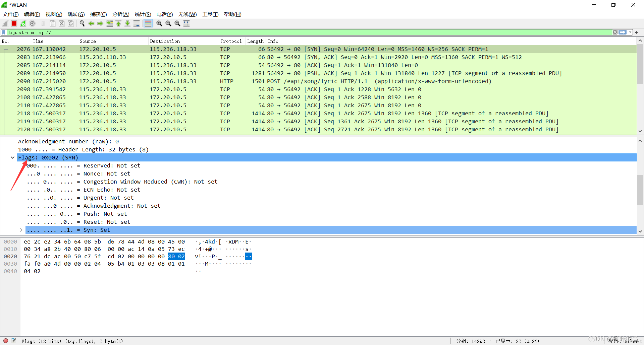644x345 pixels.
Task: Click the filter bookmark icon
Action: 4,32
